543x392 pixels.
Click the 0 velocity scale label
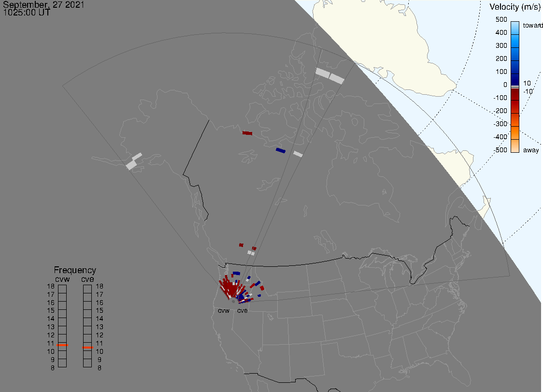[505, 85]
